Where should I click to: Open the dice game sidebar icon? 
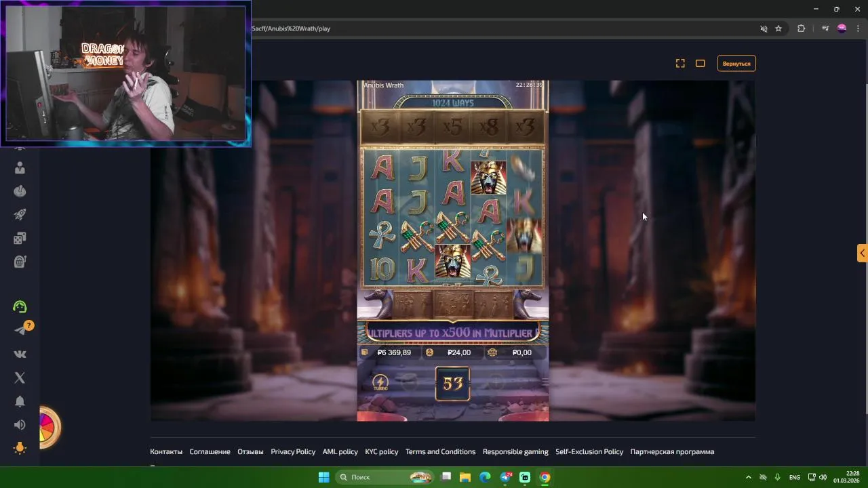click(x=20, y=238)
